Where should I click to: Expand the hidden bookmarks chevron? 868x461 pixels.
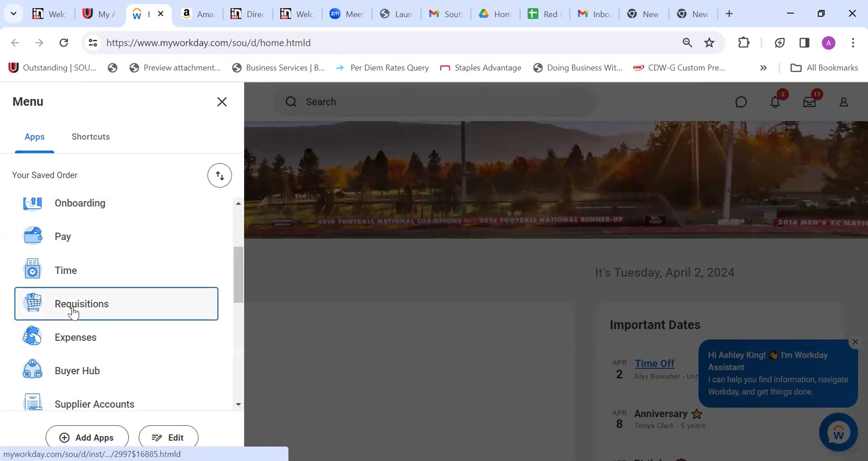(763, 68)
